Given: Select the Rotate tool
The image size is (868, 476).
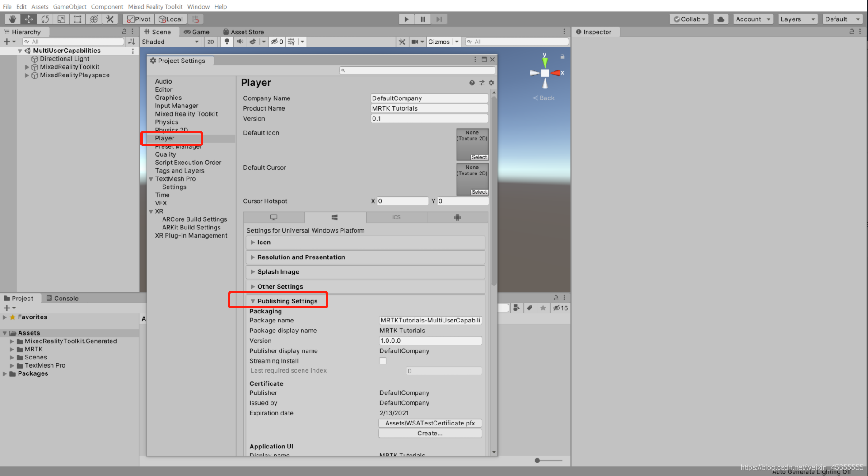Looking at the screenshot, I should click(45, 19).
